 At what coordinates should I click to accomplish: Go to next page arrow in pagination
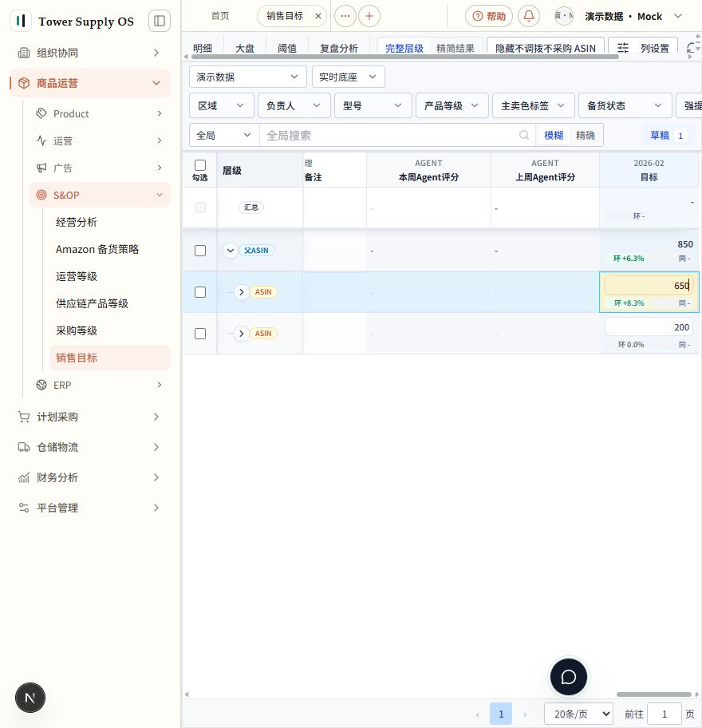click(525, 714)
